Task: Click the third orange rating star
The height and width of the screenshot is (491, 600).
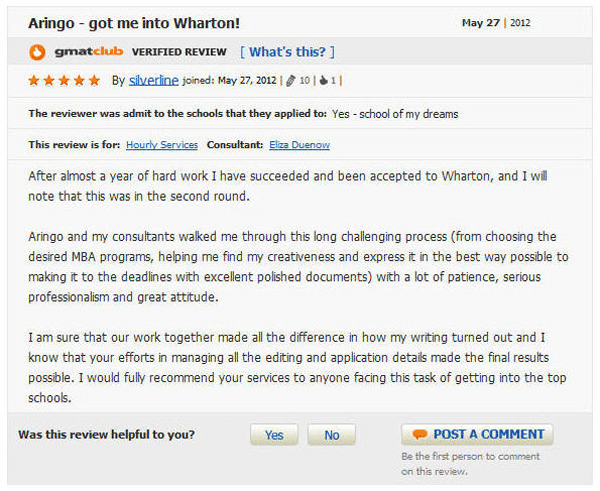Action: 64,80
